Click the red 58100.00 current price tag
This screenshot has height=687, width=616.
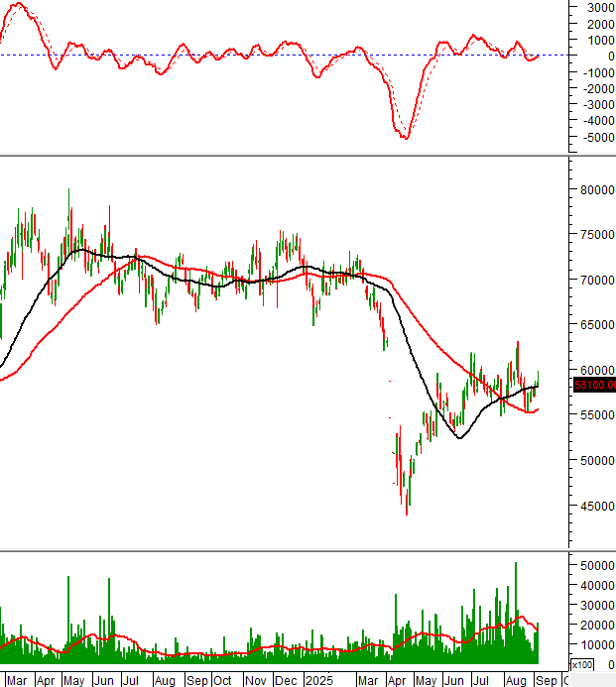coord(591,385)
